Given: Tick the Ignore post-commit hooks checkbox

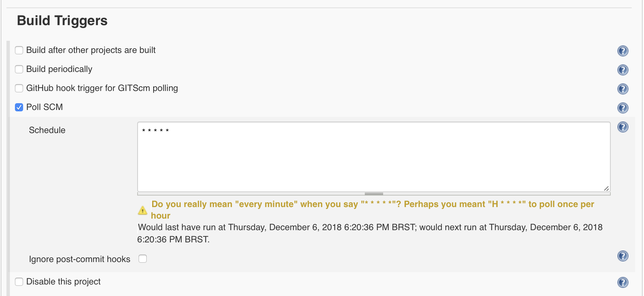Looking at the screenshot, I should [x=143, y=259].
